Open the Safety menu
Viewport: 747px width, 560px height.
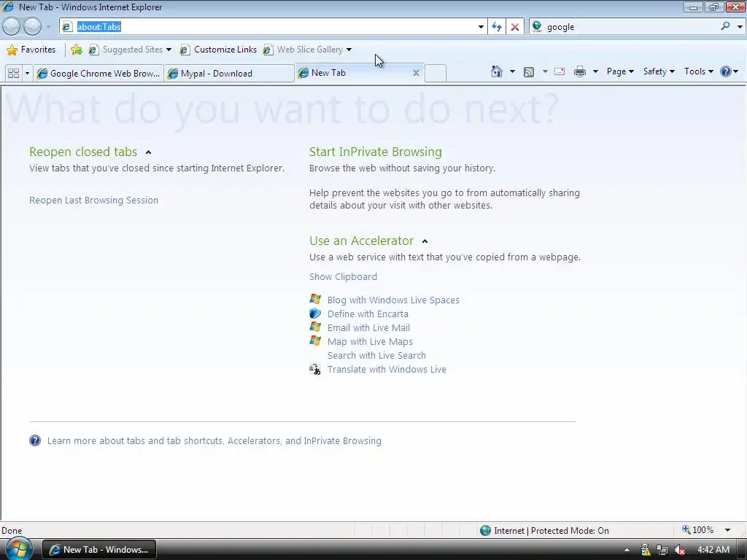(659, 71)
